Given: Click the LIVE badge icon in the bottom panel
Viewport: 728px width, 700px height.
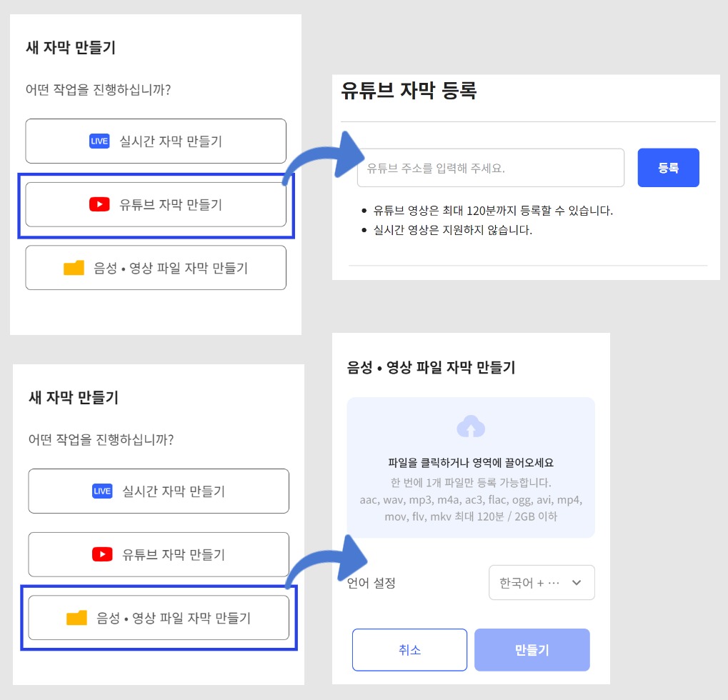Looking at the screenshot, I should 102,491.
